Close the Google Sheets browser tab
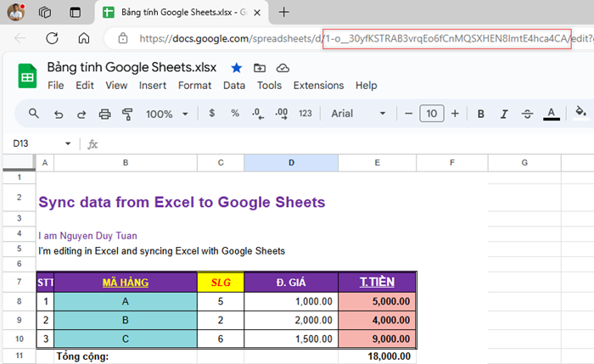Screen dimensions: 594x364 257,13
